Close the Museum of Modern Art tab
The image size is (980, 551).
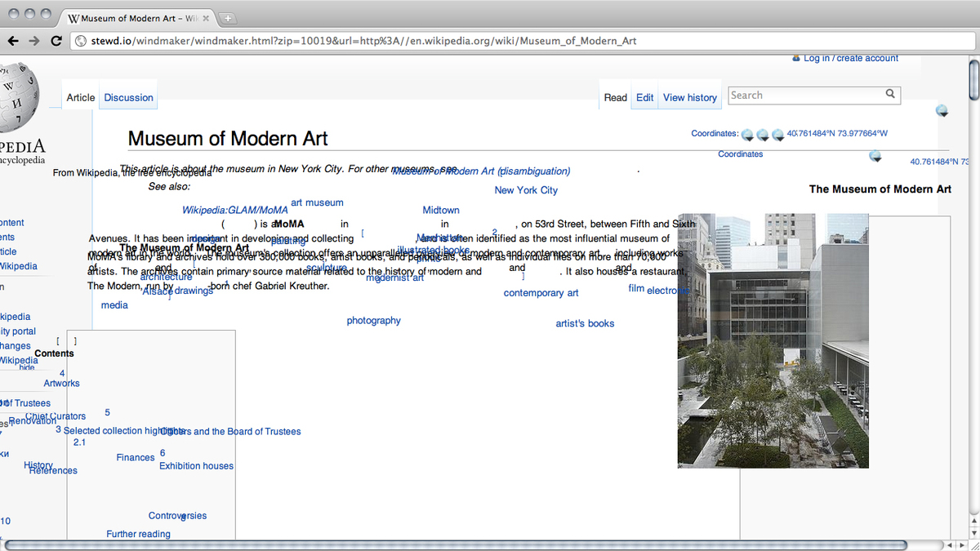pyautogui.click(x=206, y=18)
